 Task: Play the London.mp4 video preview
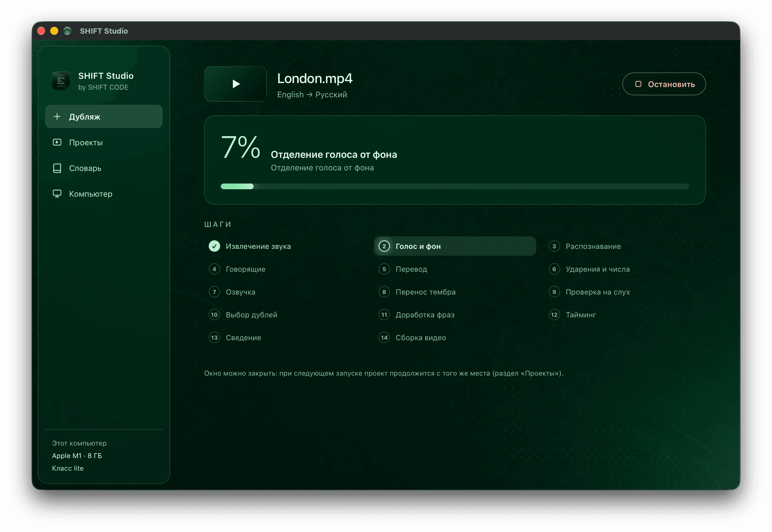(x=236, y=84)
